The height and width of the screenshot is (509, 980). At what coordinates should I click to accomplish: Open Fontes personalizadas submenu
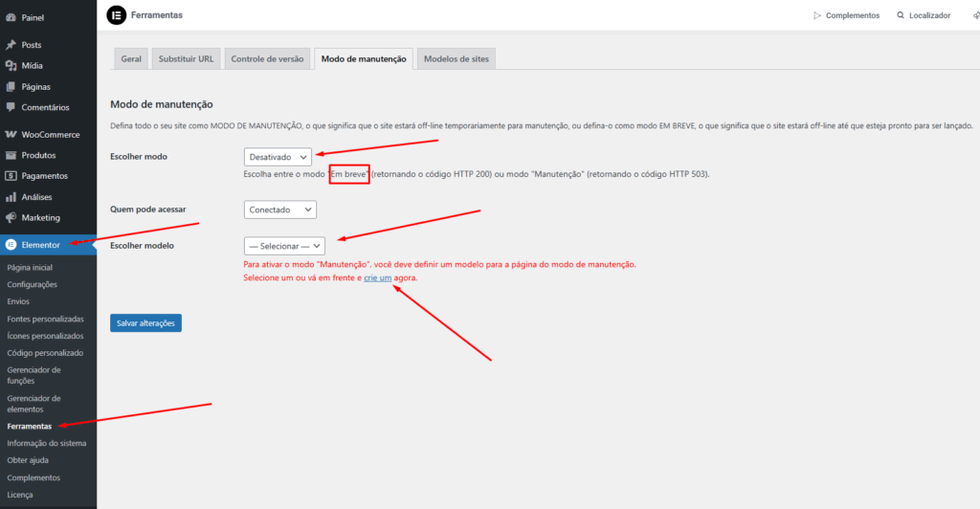click(x=45, y=319)
